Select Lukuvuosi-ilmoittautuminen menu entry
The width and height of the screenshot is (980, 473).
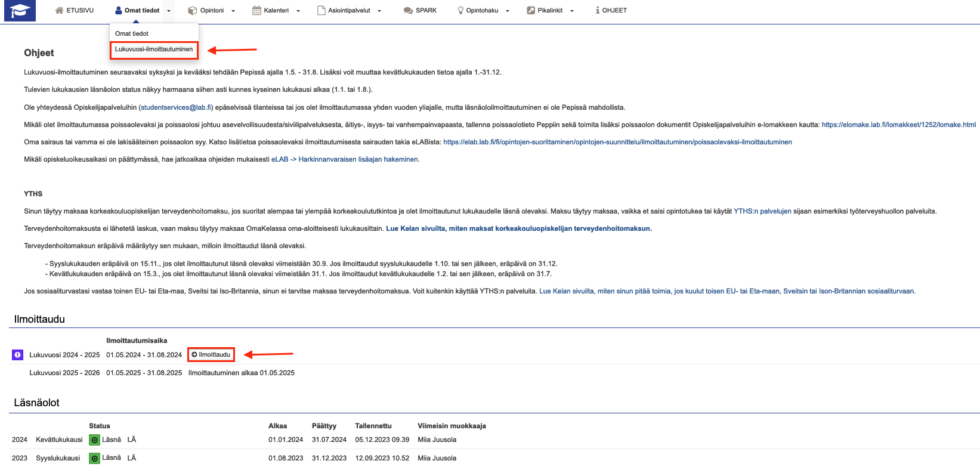[154, 50]
